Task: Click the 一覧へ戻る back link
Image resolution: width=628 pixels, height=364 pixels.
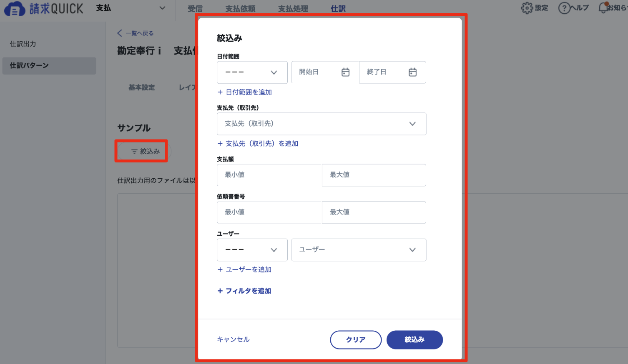Action: coord(140,33)
